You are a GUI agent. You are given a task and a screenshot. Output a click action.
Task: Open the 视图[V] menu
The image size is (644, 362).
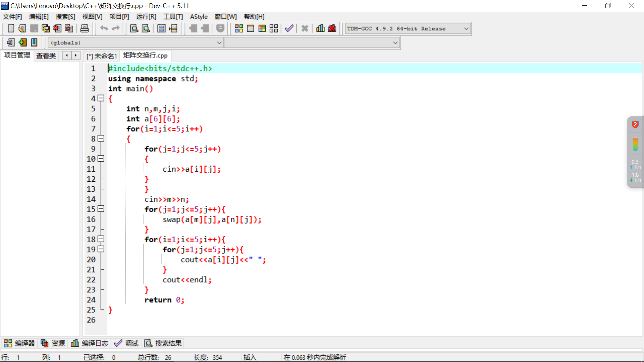tap(93, 17)
